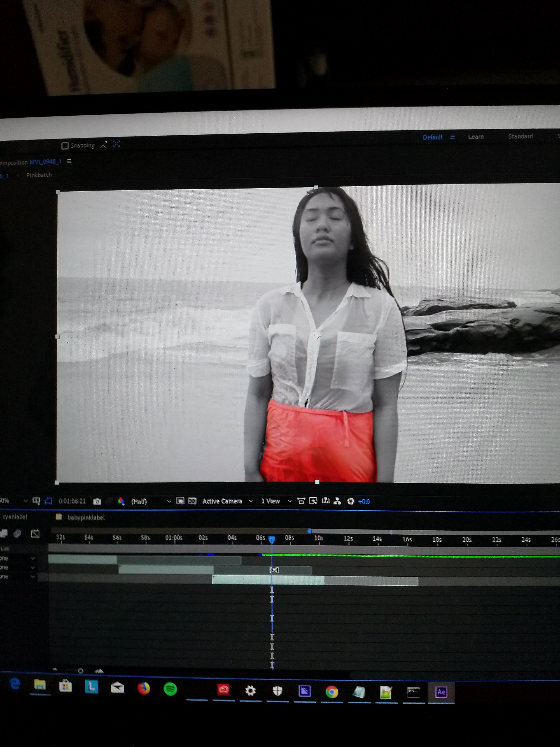Click the Show Channel RGB color icon
Image resolution: width=560 pixels, height=747 pixels.
121,501
